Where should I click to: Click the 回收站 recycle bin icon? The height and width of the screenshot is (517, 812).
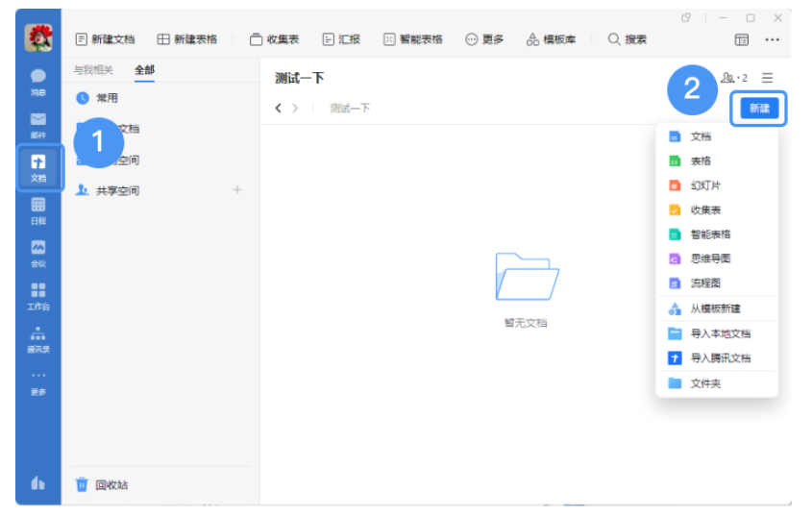click(83, 484)
